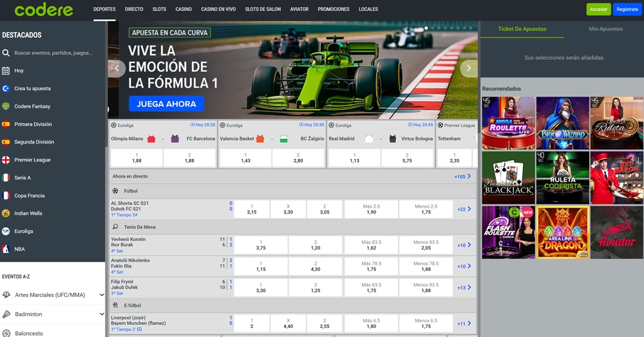Click the NBA logo icon
This screenshot has height=337, width=644.
[x=6, y=249]
